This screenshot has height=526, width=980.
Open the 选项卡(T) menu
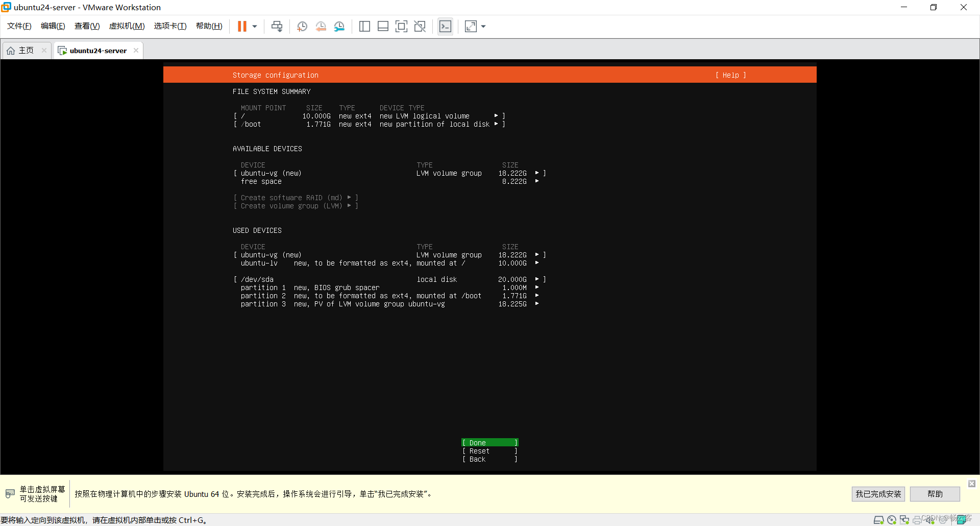(170, 26)
